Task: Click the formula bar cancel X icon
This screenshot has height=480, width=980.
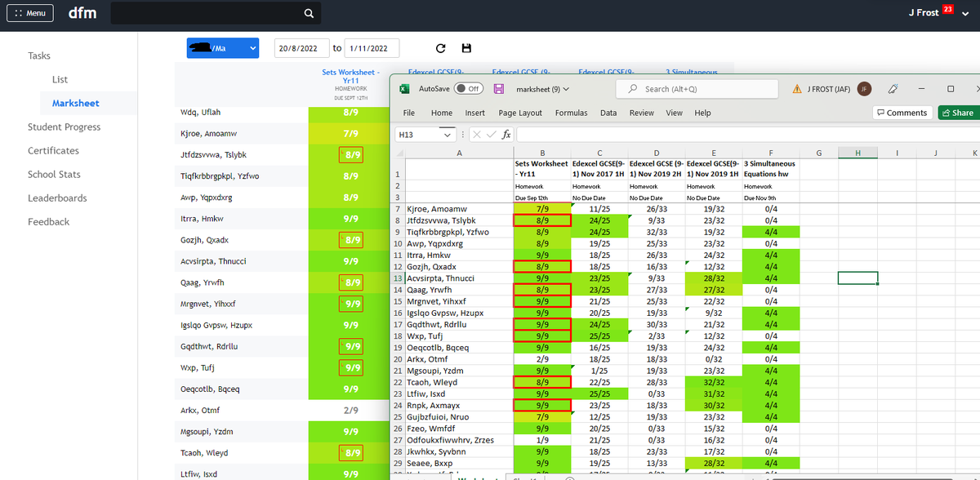Action: 476,135
